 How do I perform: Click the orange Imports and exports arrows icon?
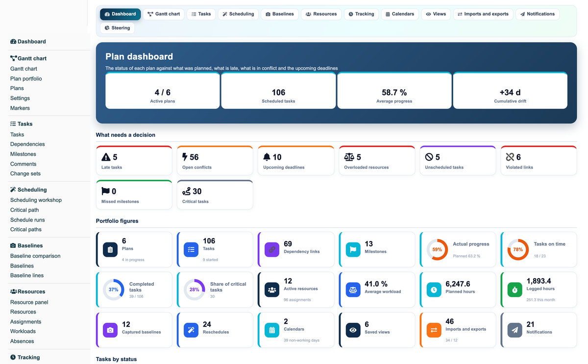(x=434, y=330)
